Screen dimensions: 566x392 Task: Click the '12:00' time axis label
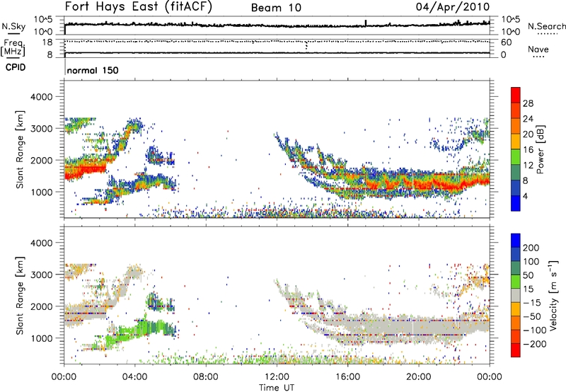277,377
